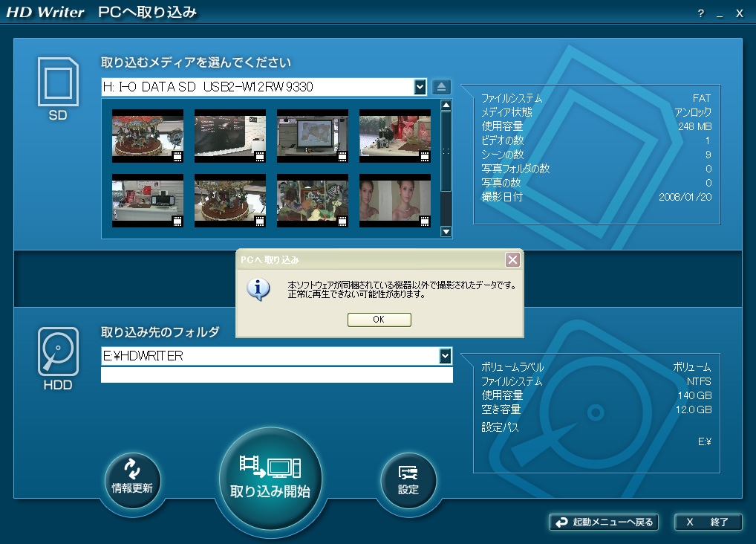Click the blank field under destination folder

pos(277,375)
